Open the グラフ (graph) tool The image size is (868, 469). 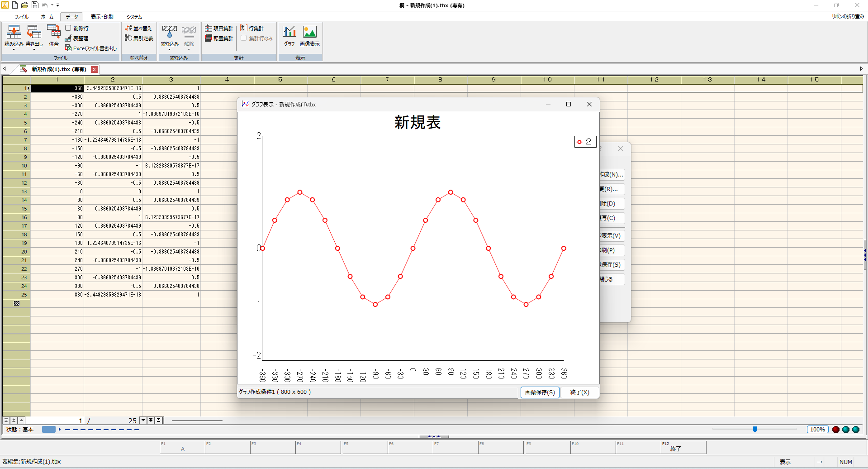point(289,33)
